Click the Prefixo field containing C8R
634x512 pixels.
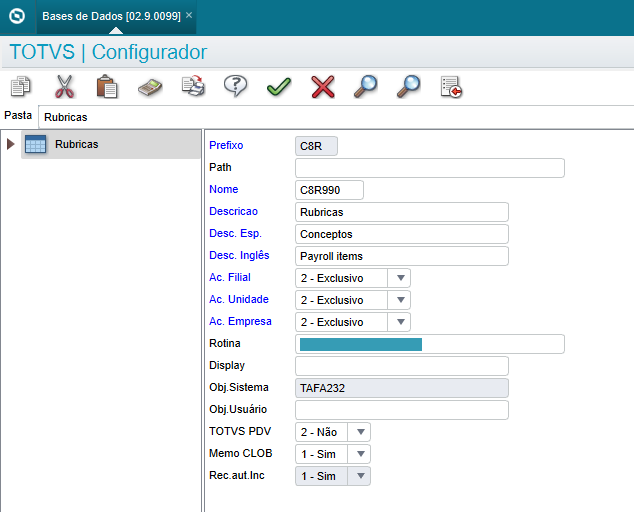[316, 146]
